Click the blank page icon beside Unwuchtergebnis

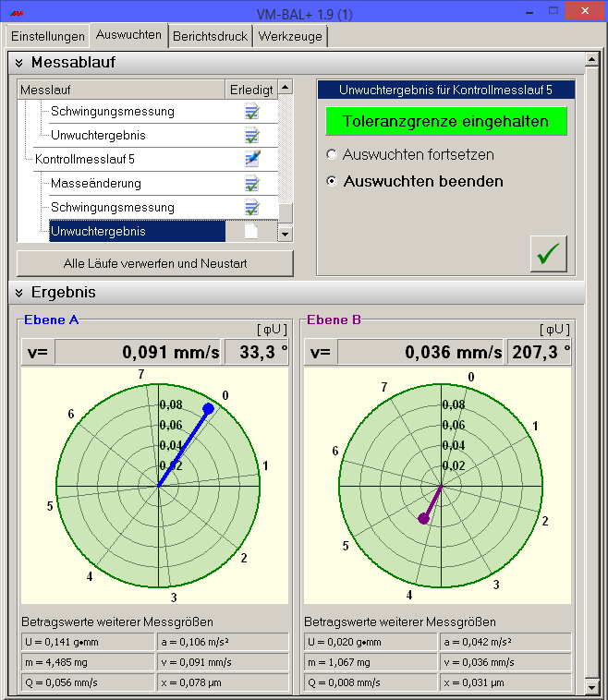[x=251, y=232]
